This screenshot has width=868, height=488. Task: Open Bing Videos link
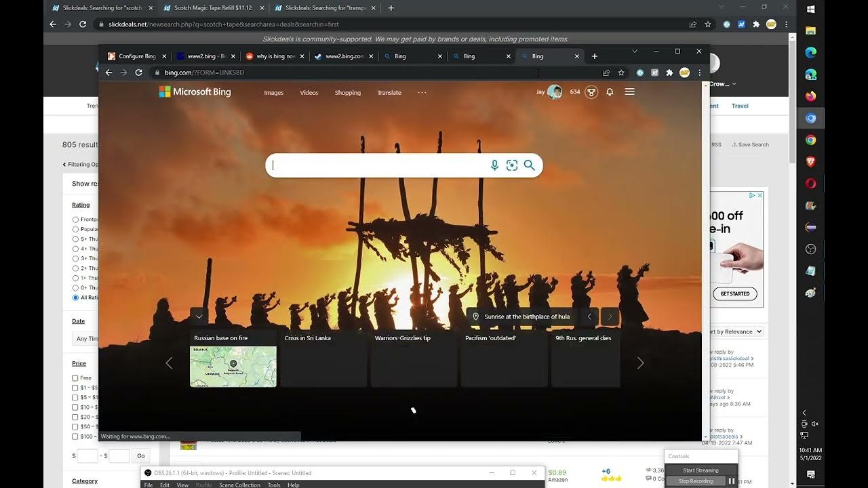(x=309, y=93)
